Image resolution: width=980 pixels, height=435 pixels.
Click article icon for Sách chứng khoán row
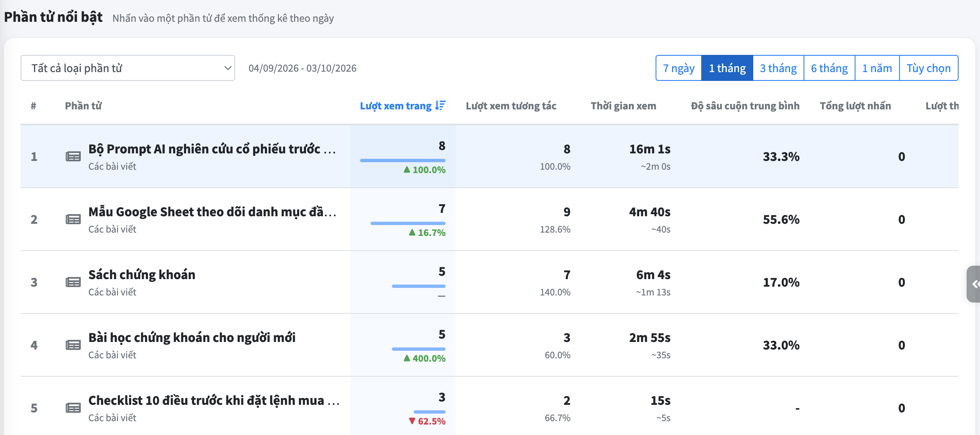(73, 282)
